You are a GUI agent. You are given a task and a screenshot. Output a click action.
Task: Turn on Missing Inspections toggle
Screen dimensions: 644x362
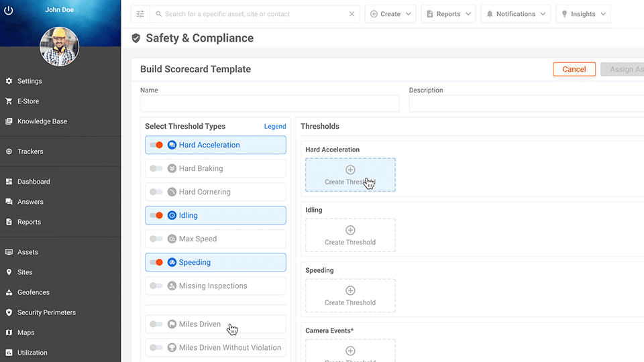coord(156,286)
